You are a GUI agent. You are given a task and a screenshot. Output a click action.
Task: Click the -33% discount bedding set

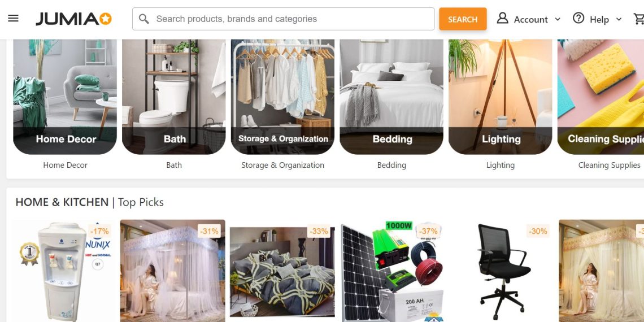tap(282, 271)
